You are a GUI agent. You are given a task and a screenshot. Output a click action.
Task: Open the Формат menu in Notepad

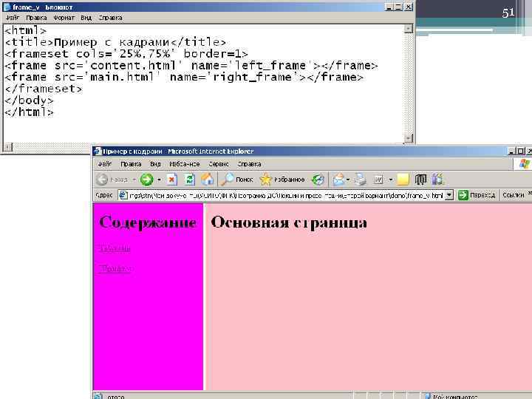click(64, 18)
